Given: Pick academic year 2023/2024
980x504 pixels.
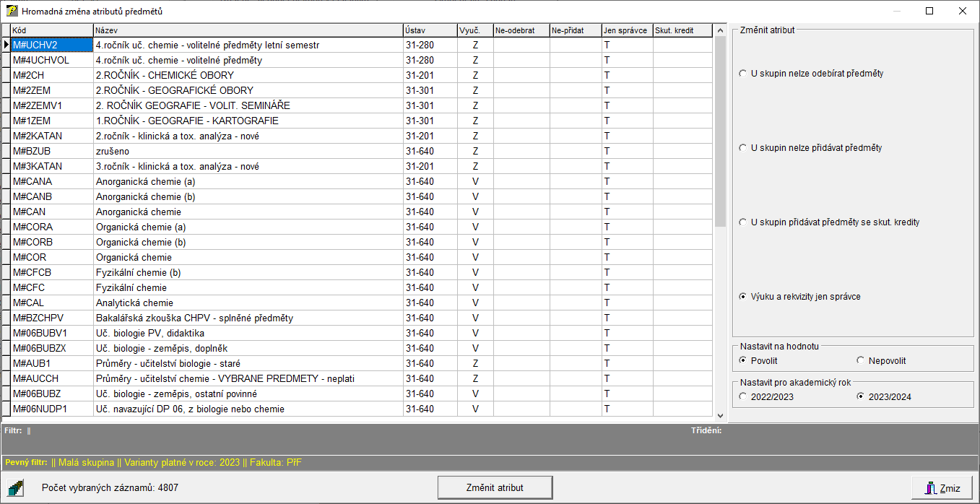Looking at the screenshot, I should coord(860,396).
